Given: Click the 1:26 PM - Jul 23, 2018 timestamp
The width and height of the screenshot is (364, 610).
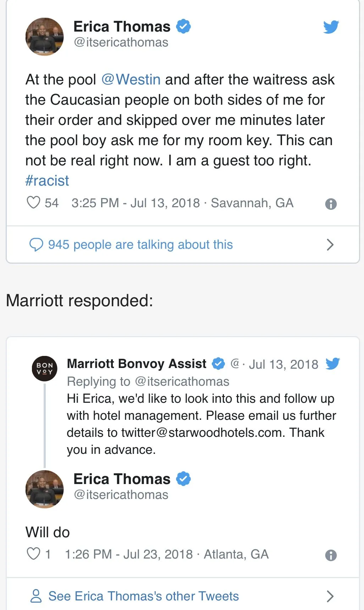Looking at the screenshot, I should [x=129, y=554].
